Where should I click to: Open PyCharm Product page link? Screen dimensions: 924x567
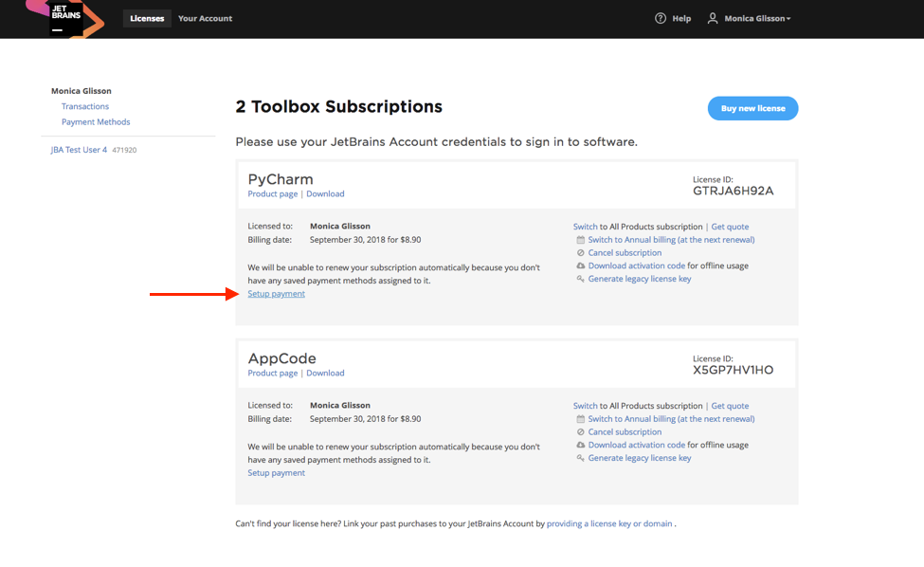pos(272,194)
